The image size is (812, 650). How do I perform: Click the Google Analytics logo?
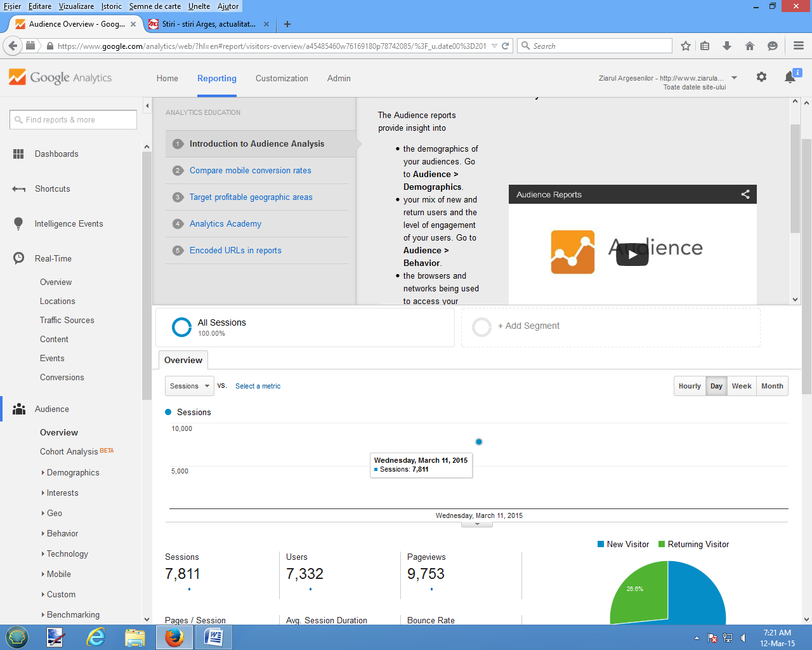pyautogui.click(x=60, y=77)
